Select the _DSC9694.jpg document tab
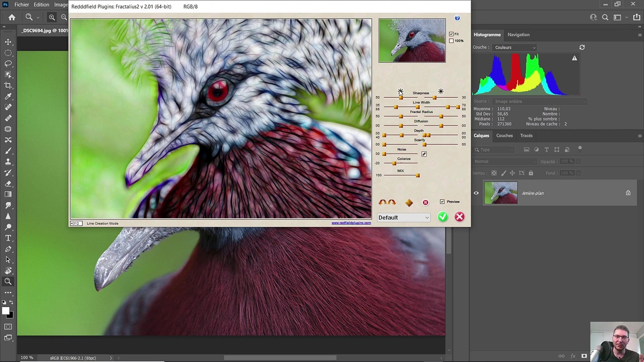The width and height of the screenshot is (644, 362). coord(45,30)
